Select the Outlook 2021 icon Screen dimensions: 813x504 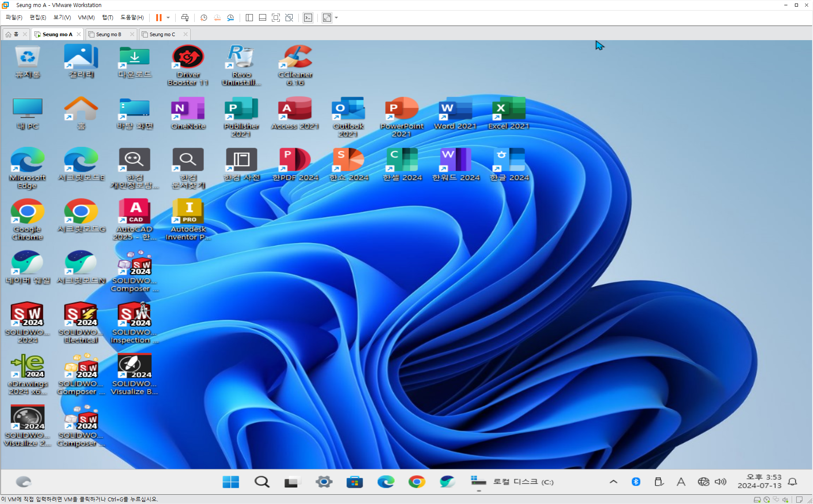point(349,117)
